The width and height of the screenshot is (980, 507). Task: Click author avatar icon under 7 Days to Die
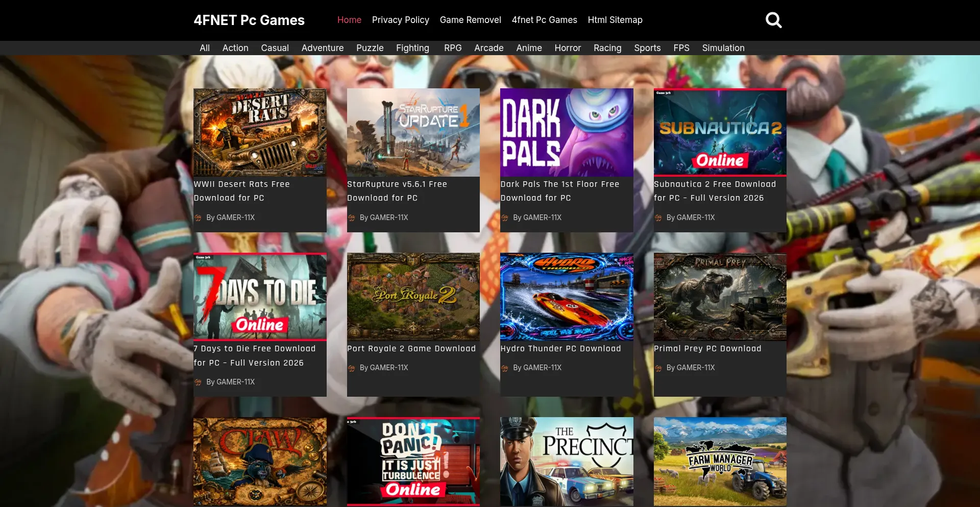pos(198,382)
